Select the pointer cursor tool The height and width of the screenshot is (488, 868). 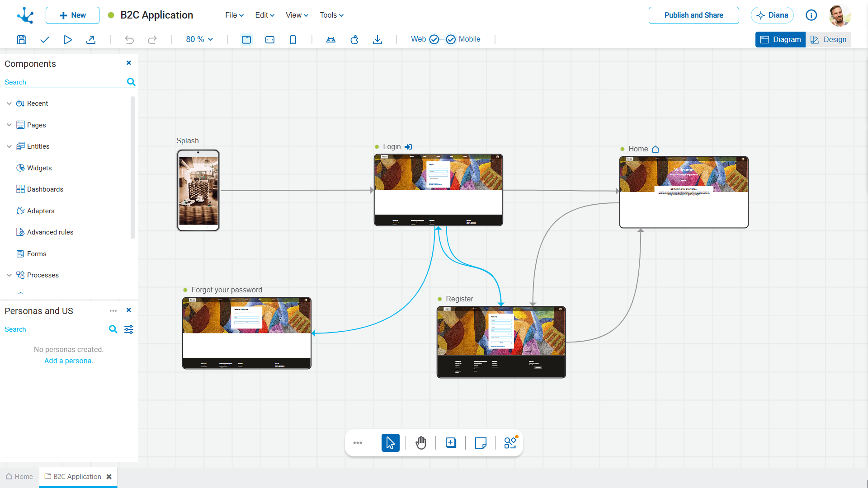pos(391,443)
